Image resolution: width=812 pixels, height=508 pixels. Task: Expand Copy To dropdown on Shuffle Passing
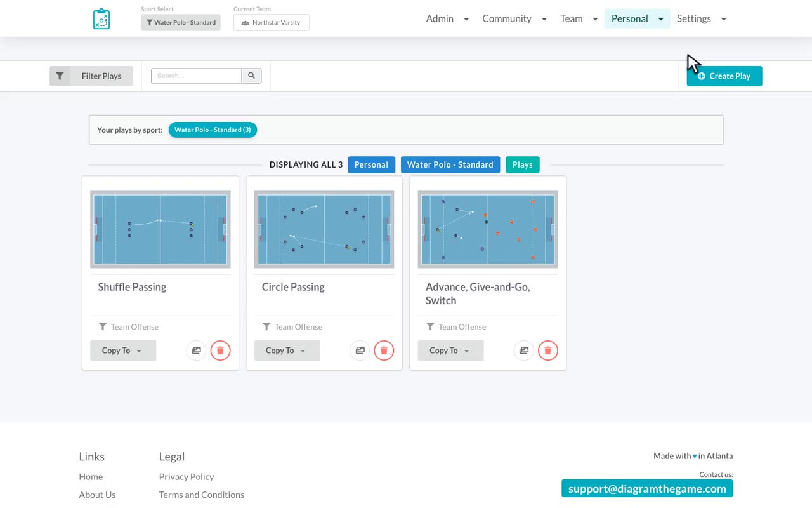click(123, 351)
